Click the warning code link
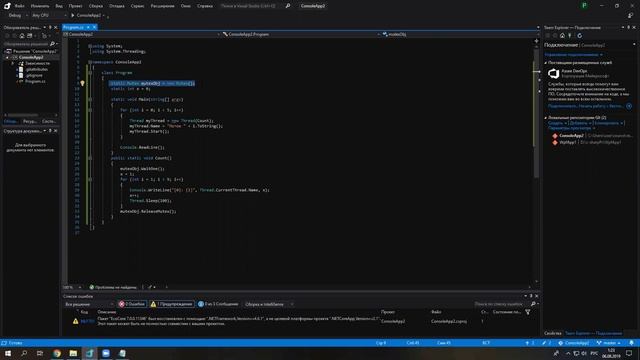The height and width of the screenshot is (360, 640). coord(88,322)
